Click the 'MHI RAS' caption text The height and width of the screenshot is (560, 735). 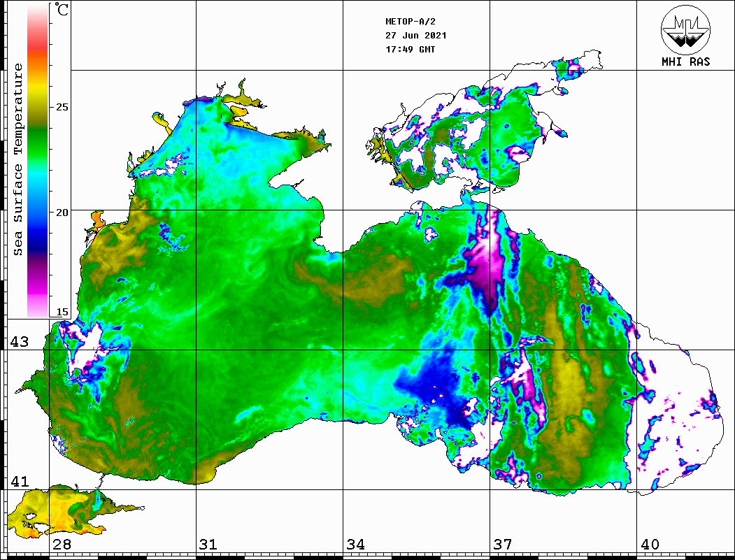686,62
